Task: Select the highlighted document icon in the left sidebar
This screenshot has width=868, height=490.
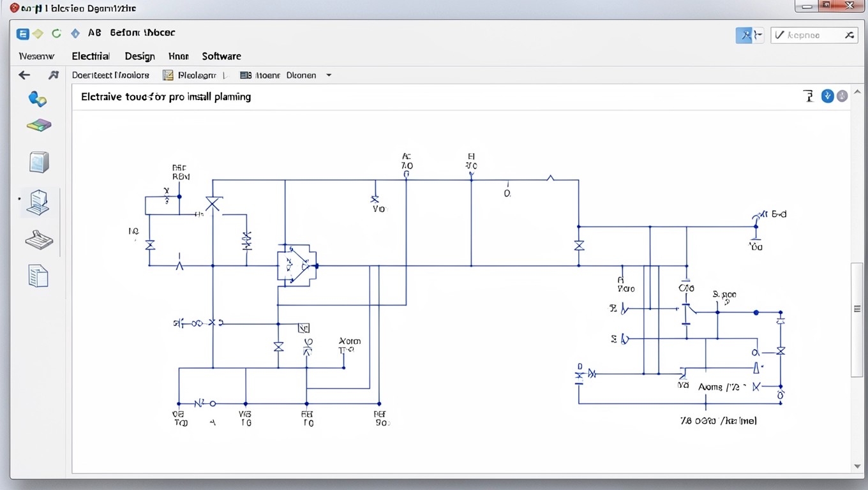Action: pyautogui.click(x=38, y=202)
